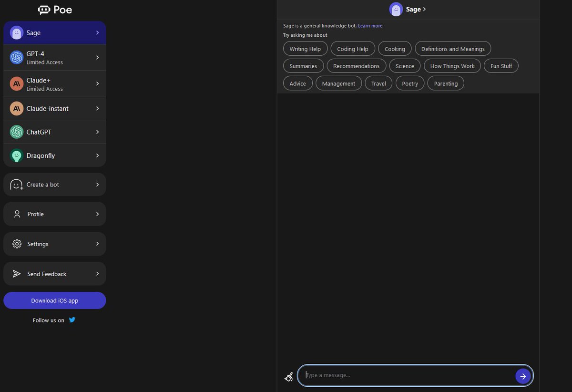Image resolution: width=572 pixels, height=392 pixels.
Task: Expand Claude+ row chevron
Action: [x=97, y=83]
